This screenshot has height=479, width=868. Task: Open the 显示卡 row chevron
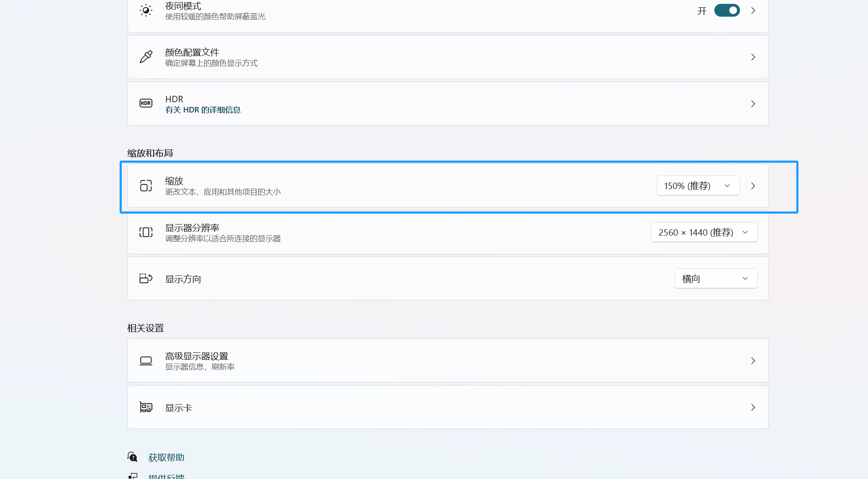[x=753, y=408]
